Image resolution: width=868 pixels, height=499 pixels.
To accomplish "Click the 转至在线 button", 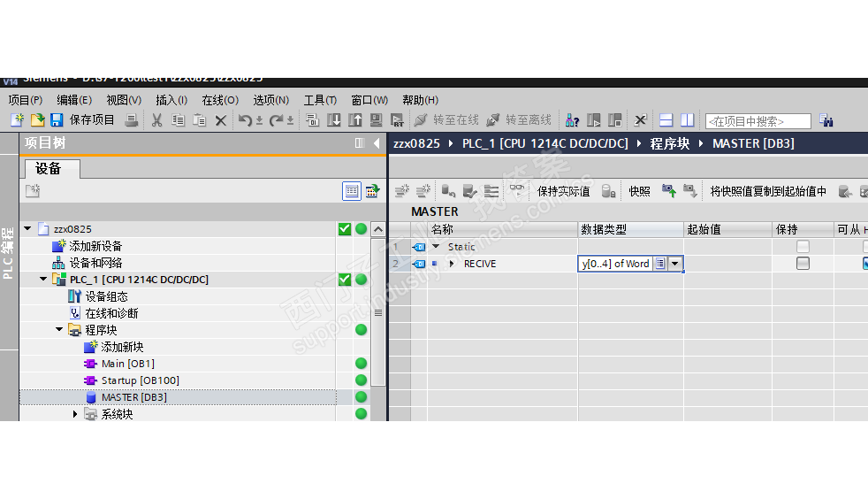I will (446, 120).
